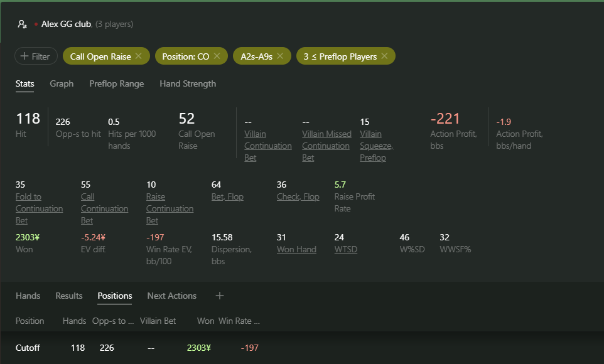This screenshot has height=364, width=604.
Task: Click the club/player icon beside Alex GG club
Action: coord(23,24)
